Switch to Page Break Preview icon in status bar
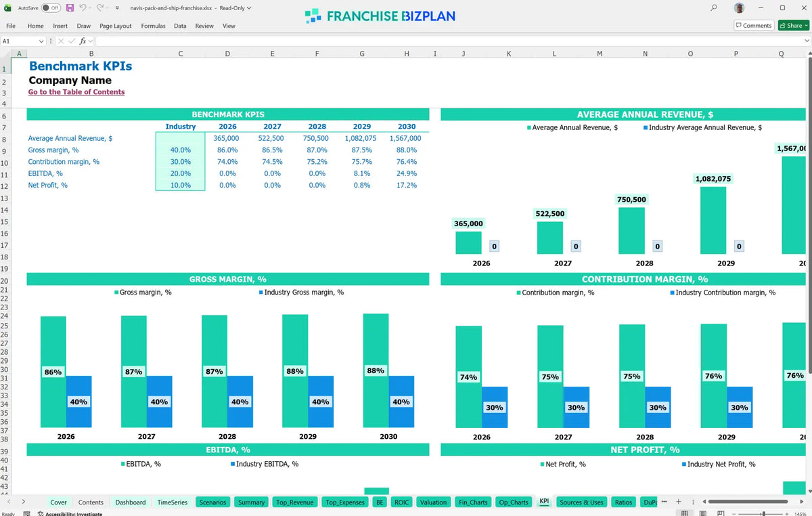Screen dimensions: 812x516 click(720, 513)
